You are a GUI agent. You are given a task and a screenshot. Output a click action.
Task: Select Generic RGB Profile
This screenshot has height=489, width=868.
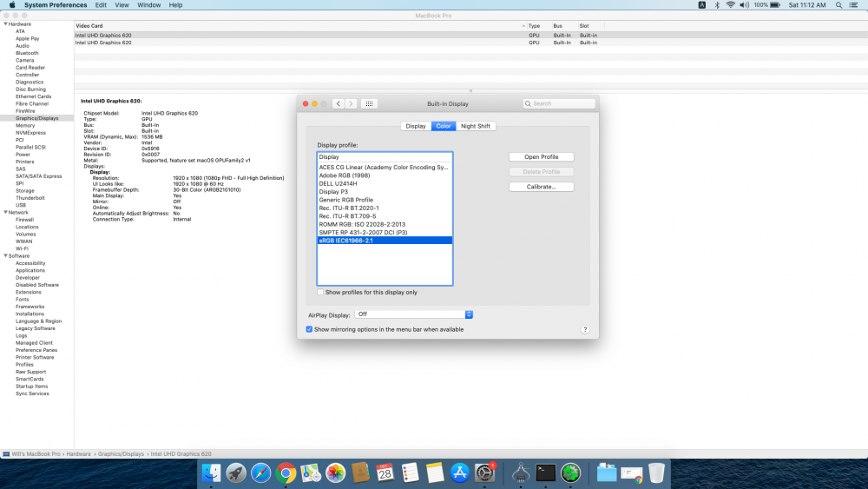[385, 200]
